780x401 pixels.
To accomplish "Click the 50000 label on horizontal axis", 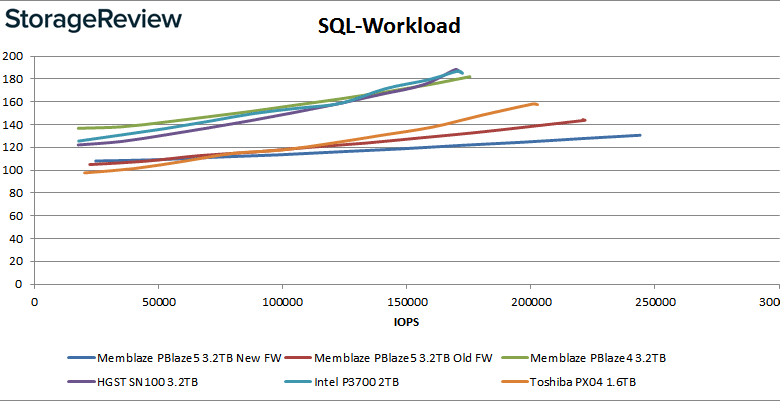I will point(158,303).
